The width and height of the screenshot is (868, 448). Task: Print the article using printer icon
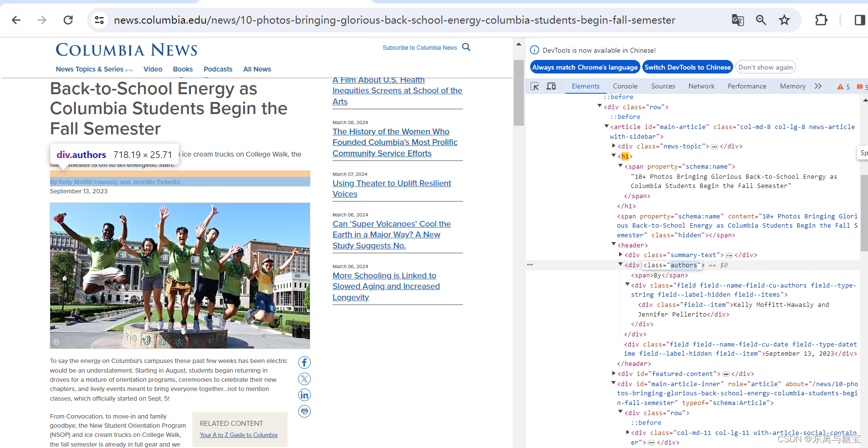pyautogui.click(x=304, y=411)
